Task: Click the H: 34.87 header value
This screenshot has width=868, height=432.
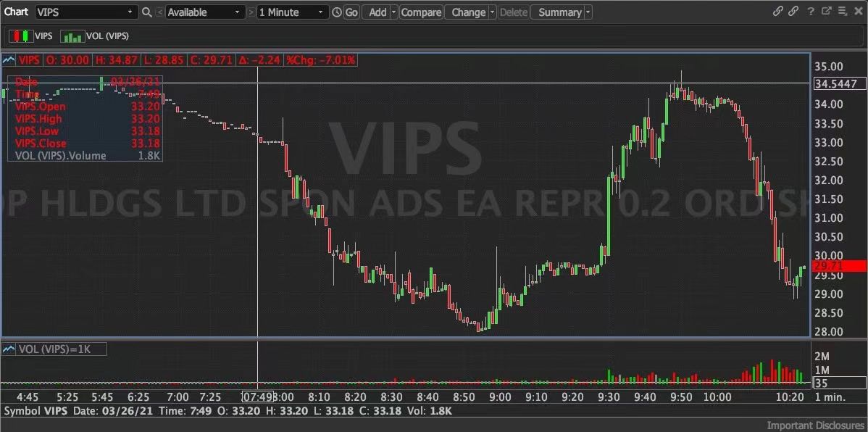Action: (116, 60)
